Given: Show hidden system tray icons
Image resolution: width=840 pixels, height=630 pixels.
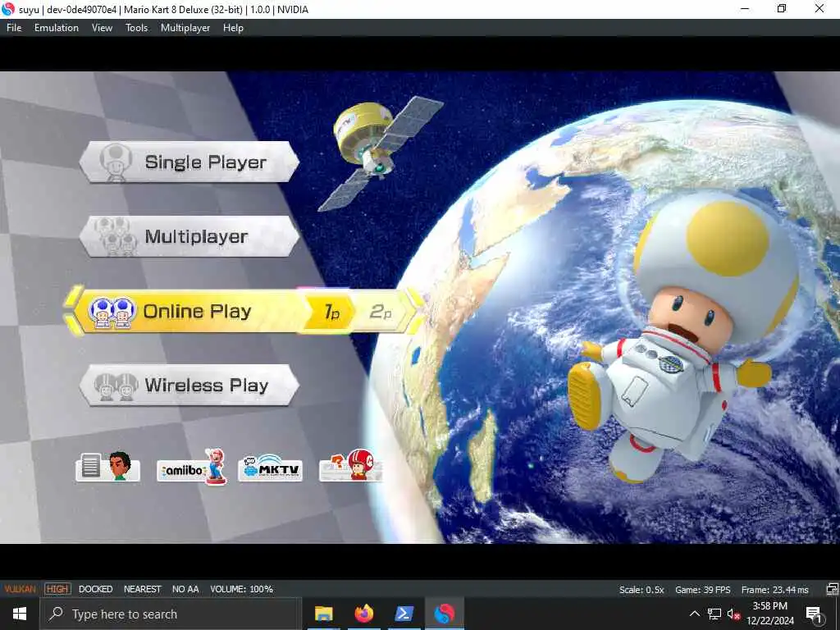Looking at the screenshot, I should point(694,614).
